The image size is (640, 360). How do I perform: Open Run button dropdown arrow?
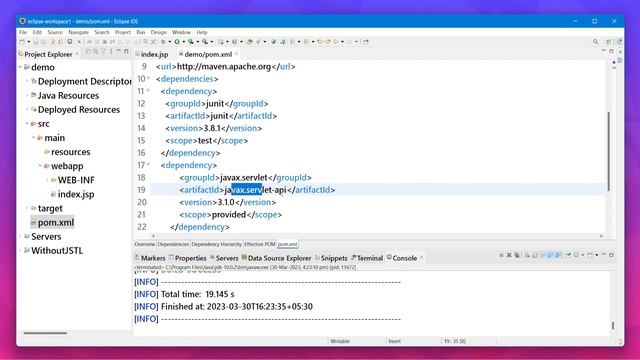184,42
